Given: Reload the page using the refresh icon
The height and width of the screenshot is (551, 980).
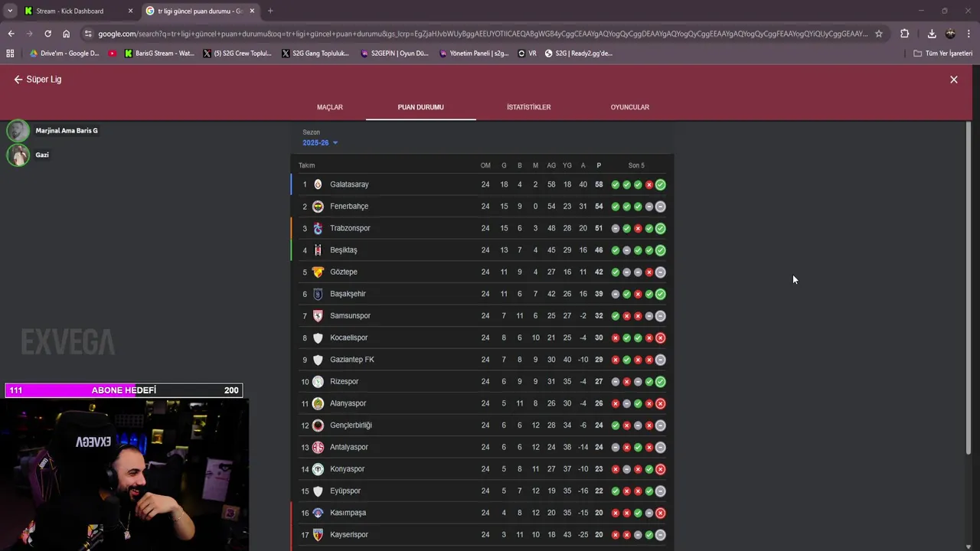Looking at the screenshot, I should 47,34.
